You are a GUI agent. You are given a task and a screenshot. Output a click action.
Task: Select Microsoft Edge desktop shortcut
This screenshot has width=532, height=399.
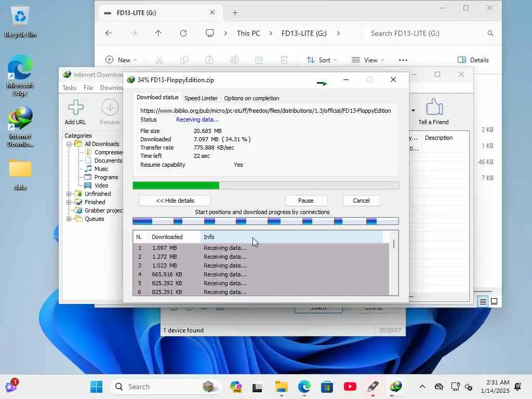20,75
